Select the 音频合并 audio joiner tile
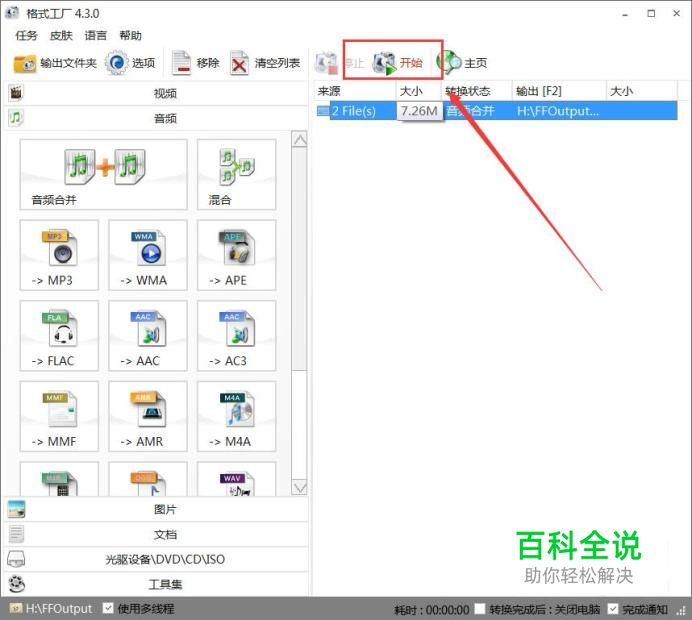 pos(103,175)
